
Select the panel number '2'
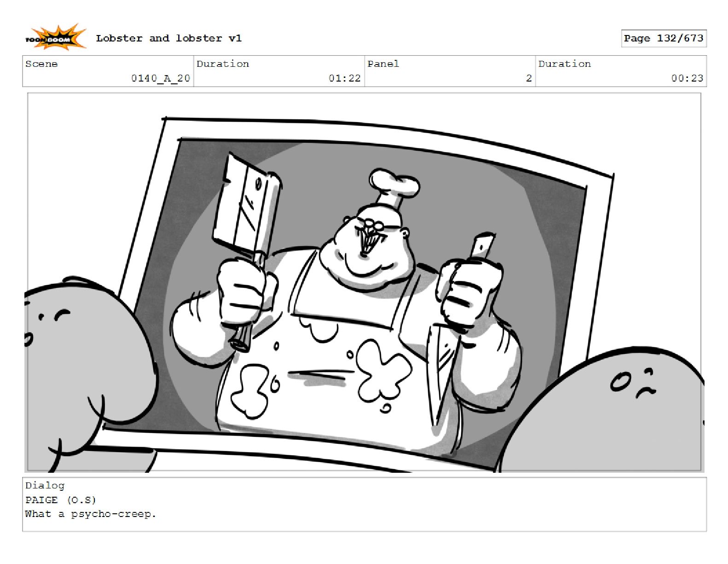click(529, 78)
